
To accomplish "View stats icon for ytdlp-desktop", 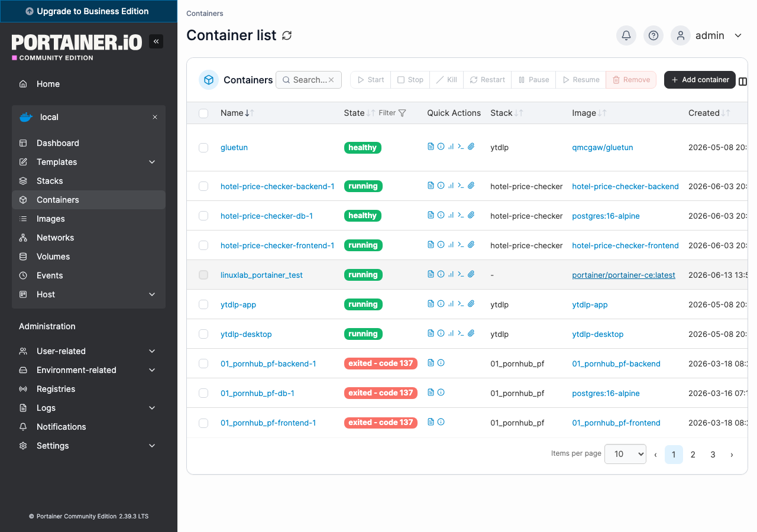I will click(451, 333).
